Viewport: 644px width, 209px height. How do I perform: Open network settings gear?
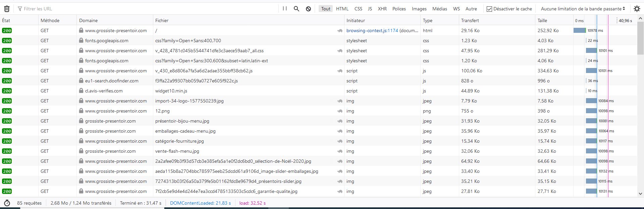pyautogui.click(x=637, y=9)
